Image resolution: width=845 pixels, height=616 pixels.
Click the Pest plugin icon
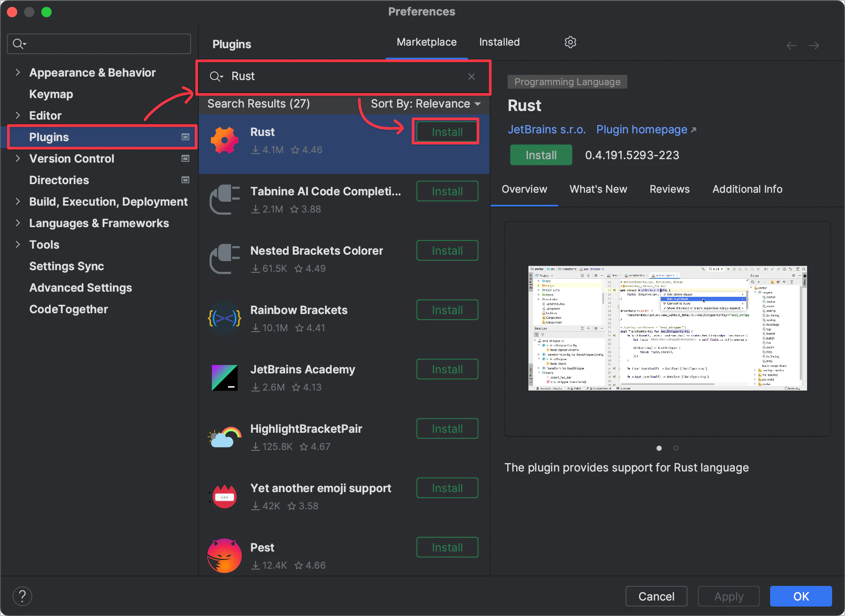(x=224, y=556)
